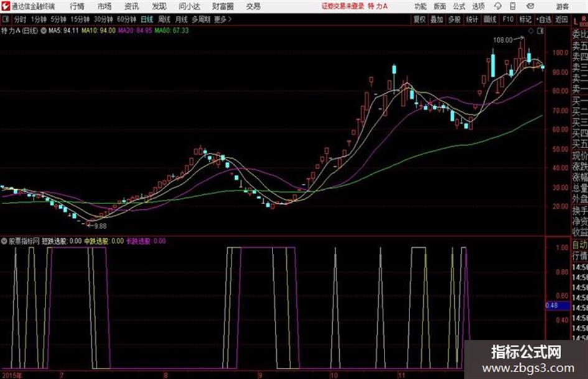The height and width of the screenshot is (379, 588).
Task: Click the MA5: 94.11 label
Action: click(63, 30)
